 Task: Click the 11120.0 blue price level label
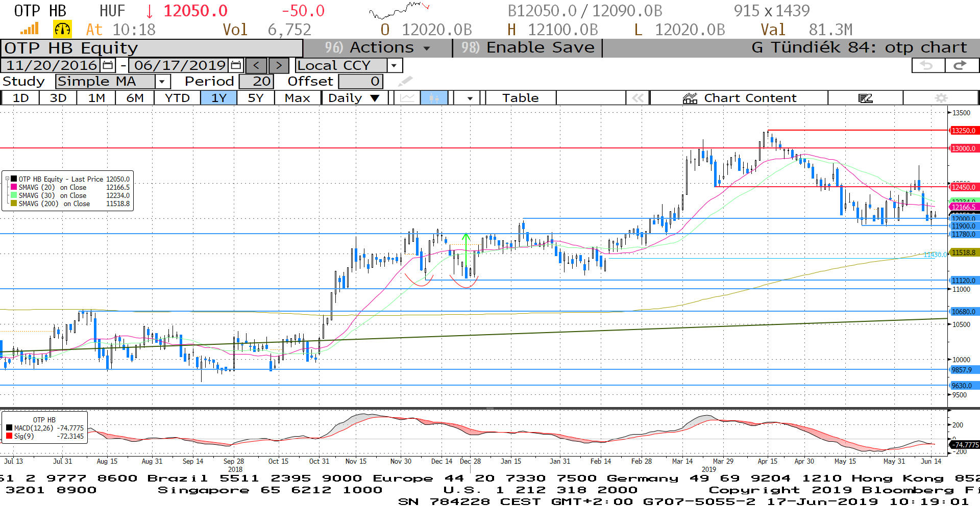pos(964,281)
